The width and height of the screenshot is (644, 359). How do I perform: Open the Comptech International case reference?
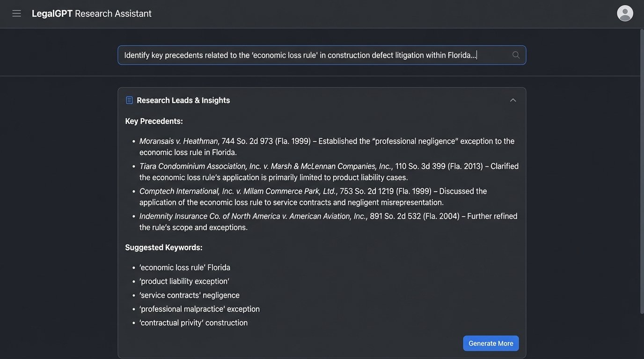click(238, 190)
